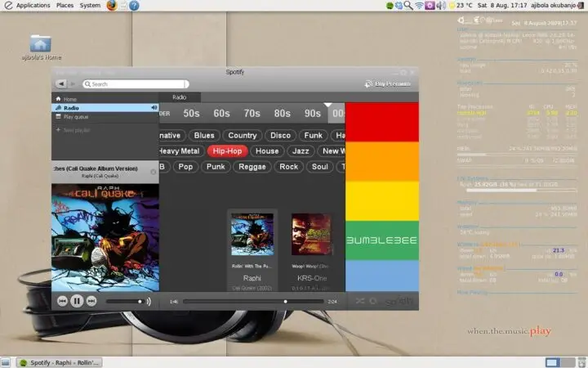This screenshot has width=588, height=368.
Task: Click the speaker icon beside volume slider
Action: click(149, 301)
